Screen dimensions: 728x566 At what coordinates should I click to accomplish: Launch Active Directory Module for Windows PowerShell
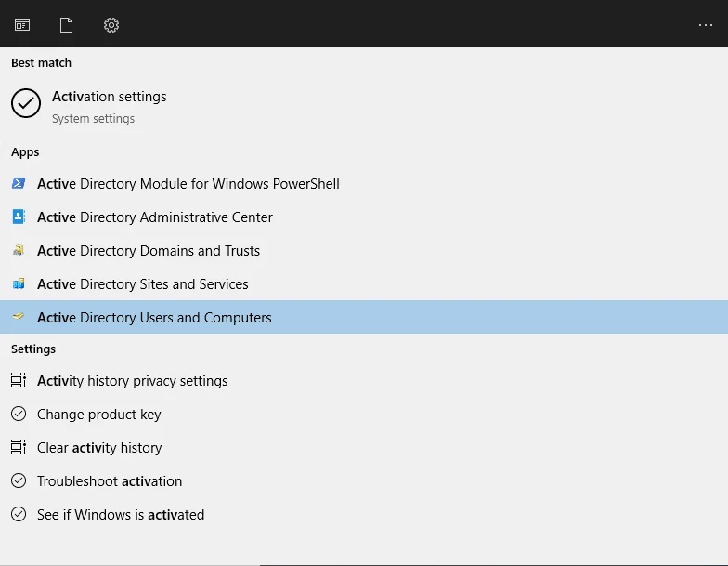(364, 184)
